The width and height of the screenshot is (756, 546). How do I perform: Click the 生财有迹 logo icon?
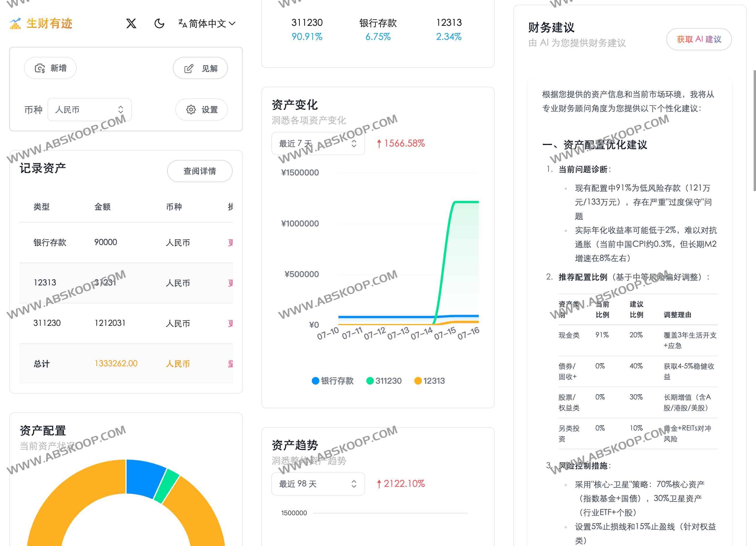(x=15, y=23)
